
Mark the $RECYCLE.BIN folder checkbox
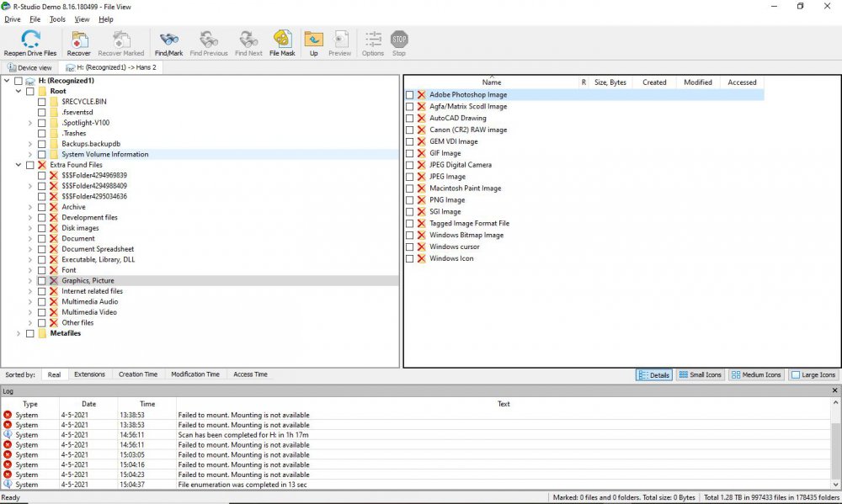42,102
